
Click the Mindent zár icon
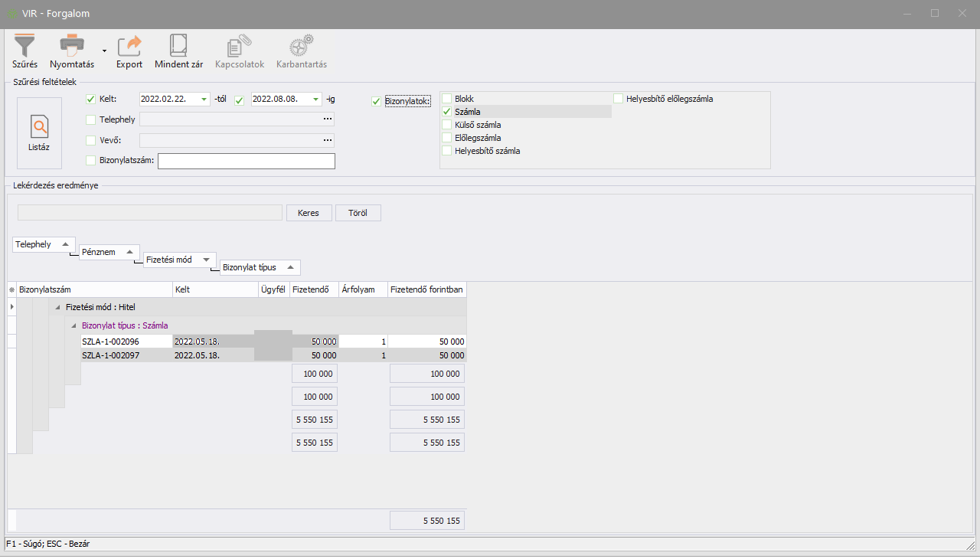178,46
